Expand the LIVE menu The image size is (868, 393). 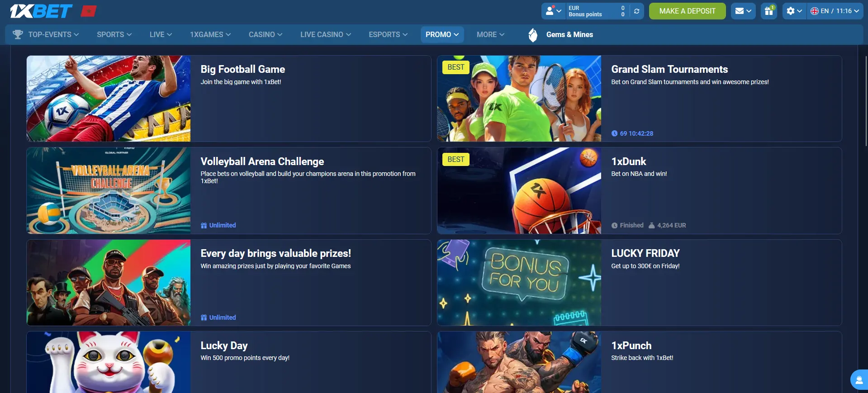161,34
